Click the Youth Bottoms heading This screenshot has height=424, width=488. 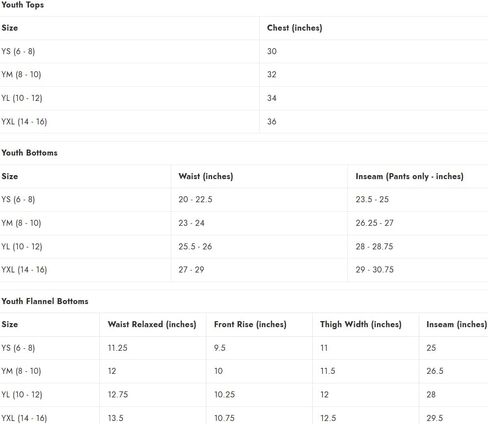click(x=29, y=153)
